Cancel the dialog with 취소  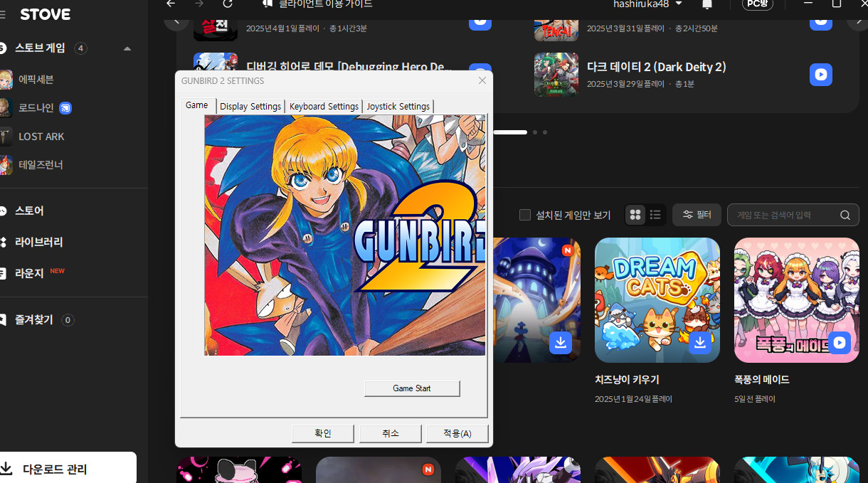pyautogui.click(x=390, y=433)
